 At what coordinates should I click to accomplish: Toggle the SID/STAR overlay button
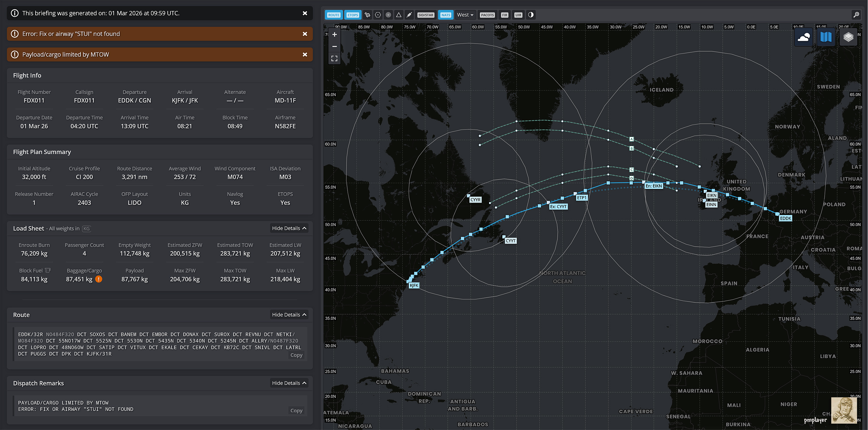point(426,15)
